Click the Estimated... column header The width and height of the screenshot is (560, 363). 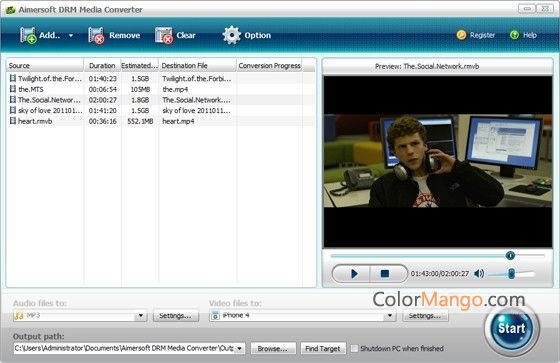tap(140, 66)
